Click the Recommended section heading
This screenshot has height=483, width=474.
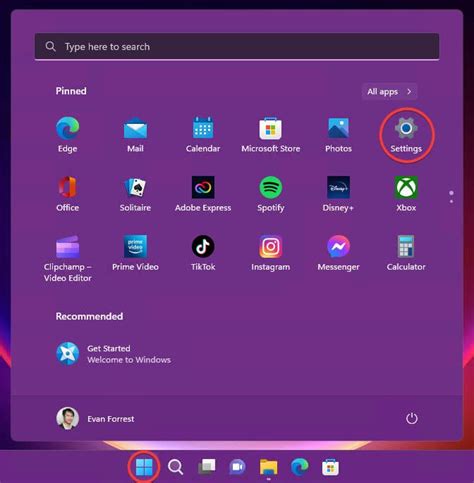[89, 316]
